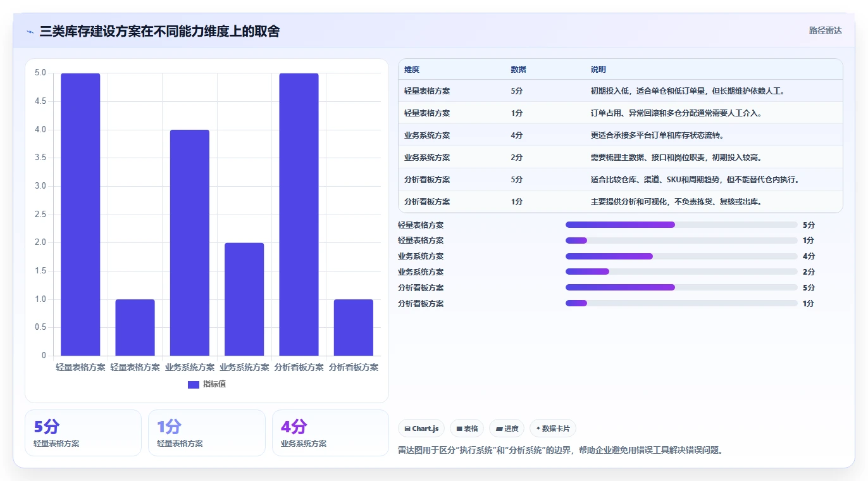Viewport: 868px width, 481px height.
Task: Select the 轻量表格方案 chart bar with value 5
Action: coord(80,215)
